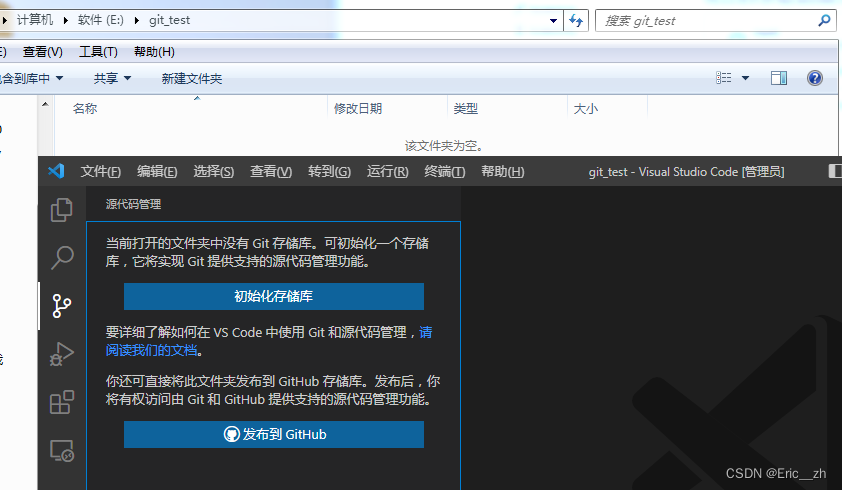Viewport: 842px width, 490px height.
Task: Expand the arrow after 计算机 in address bar
Action: (x=66, y=20)
